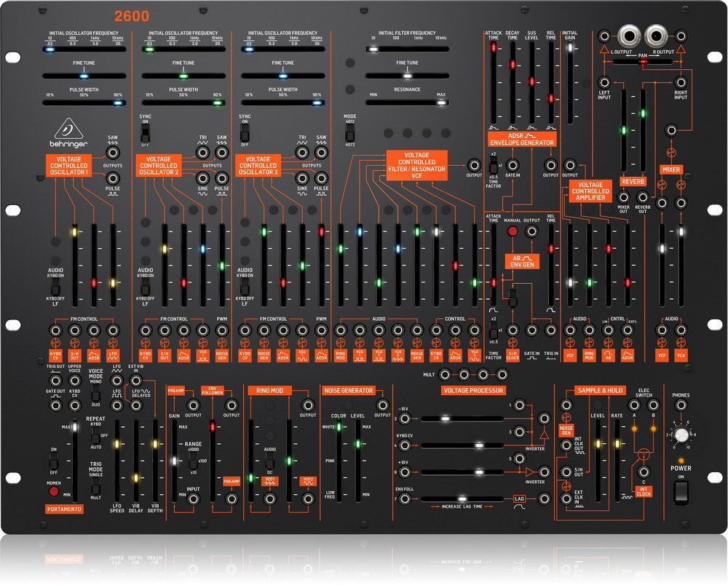
Task: Click the SAMPLE & HOLD label
Action: click(x=600, y=391)
